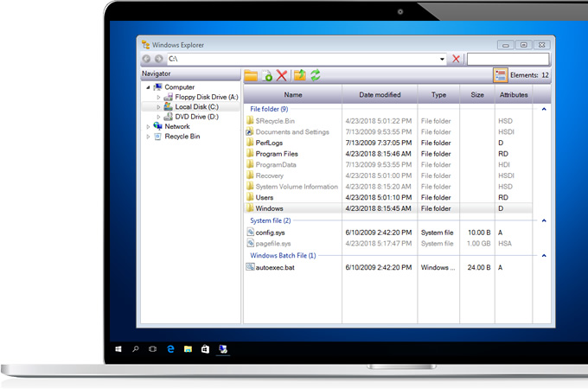Viewport: 588px width, 389px height.
Task: Click the config.sys file icon
Action: click(x=250, y=232)
